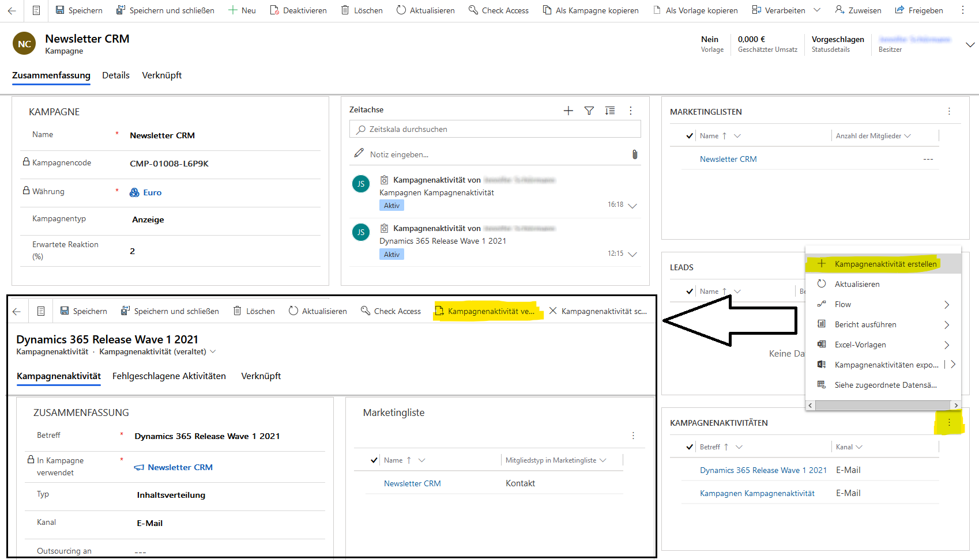
Task: Click Verarbeiten toolbar button
Action: coord(779,10)
